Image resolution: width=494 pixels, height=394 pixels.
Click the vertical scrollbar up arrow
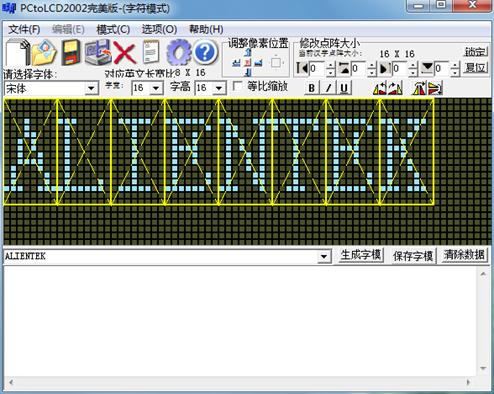point(483,274)
